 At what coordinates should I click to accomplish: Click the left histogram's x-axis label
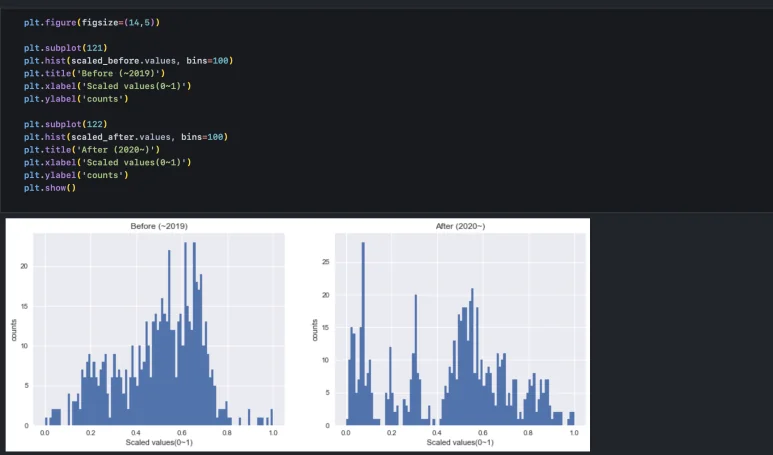(159, 442)
